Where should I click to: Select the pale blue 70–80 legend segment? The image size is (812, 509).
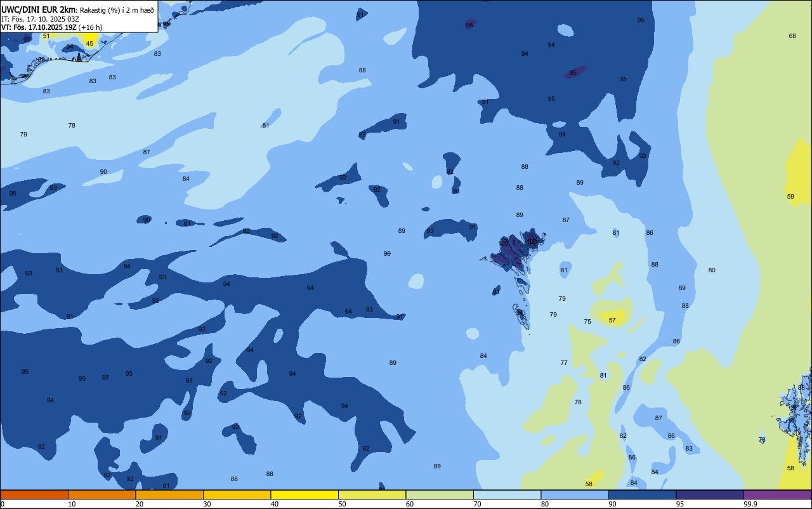pyautogui.click(x=507, y=494)
